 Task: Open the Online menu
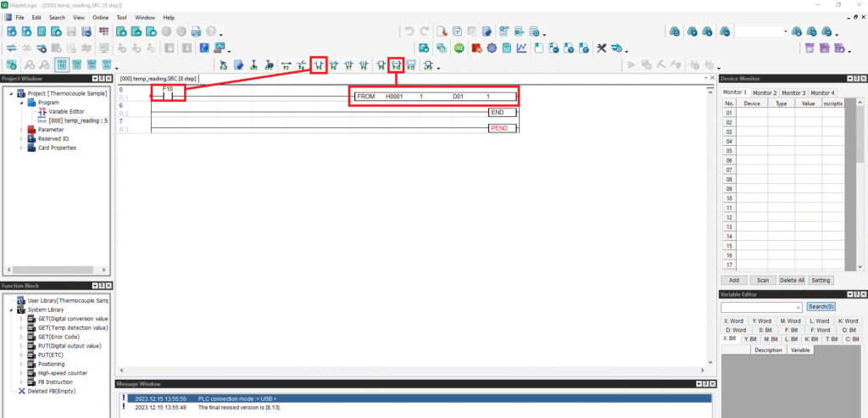(x=100, y=18)
